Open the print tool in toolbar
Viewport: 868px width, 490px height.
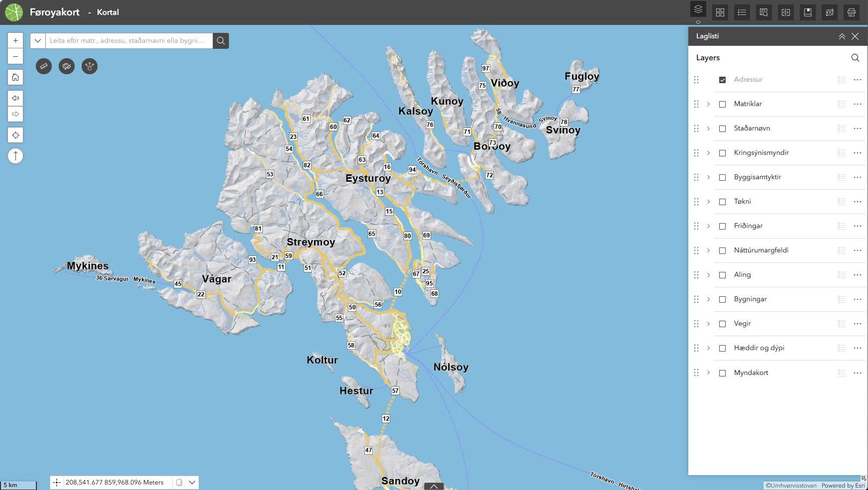(852, 12)
